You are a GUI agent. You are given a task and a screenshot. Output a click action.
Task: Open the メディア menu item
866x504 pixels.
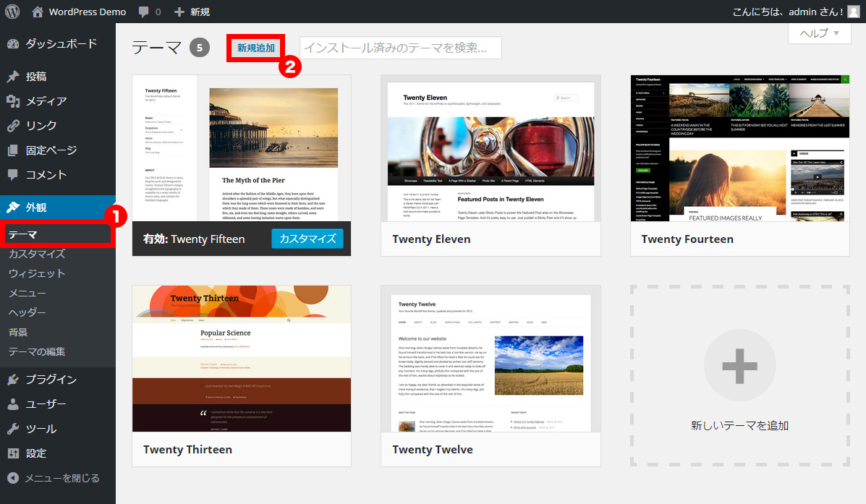[57, 101]
